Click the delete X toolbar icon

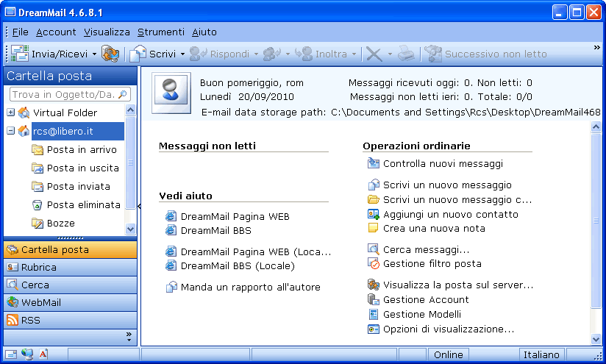coord(374,54)
